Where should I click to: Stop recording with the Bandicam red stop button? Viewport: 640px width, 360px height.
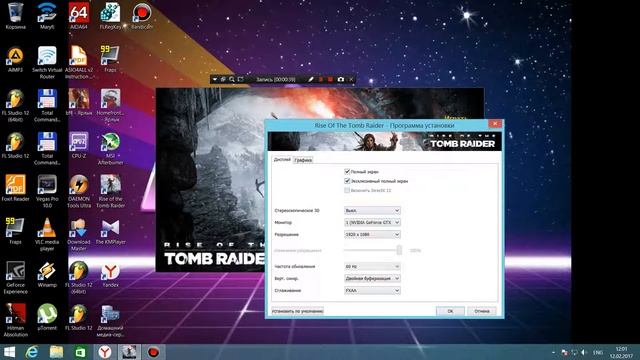pyautogui.click(x=330, y=79)
